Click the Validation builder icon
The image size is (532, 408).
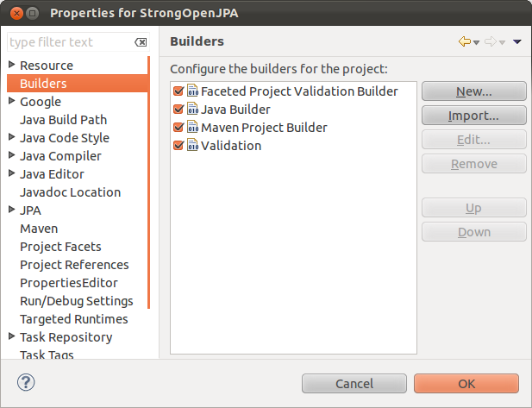click(193, 146)
